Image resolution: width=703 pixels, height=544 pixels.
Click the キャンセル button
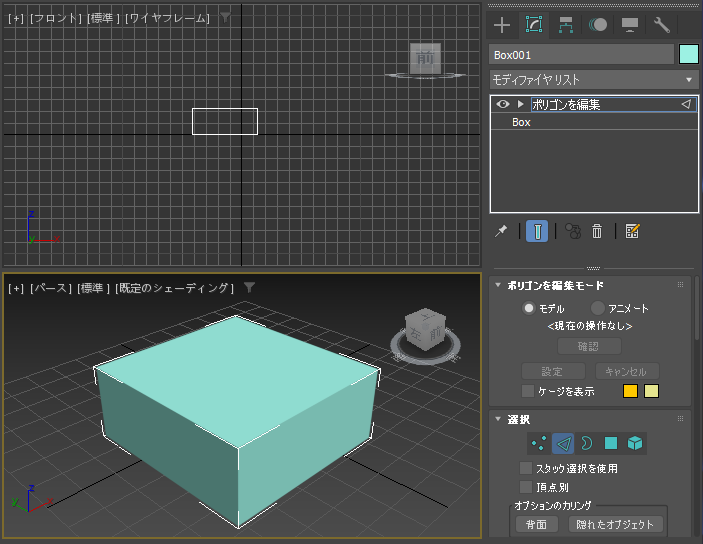(627, 371)
